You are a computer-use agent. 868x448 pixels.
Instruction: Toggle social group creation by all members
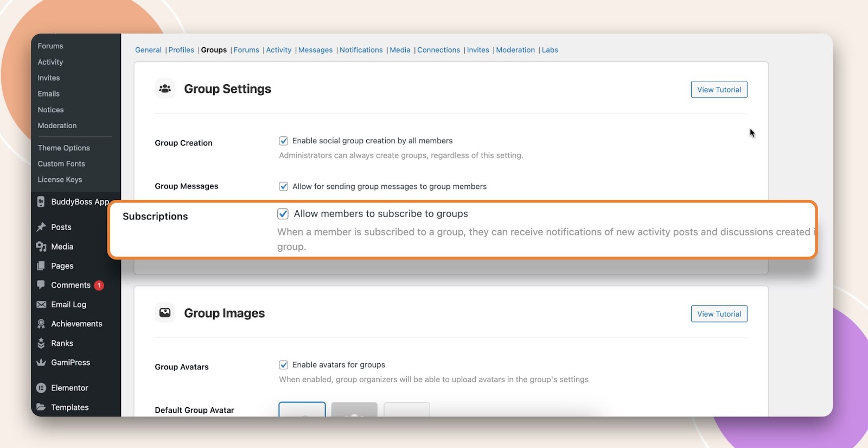[283, 141]
